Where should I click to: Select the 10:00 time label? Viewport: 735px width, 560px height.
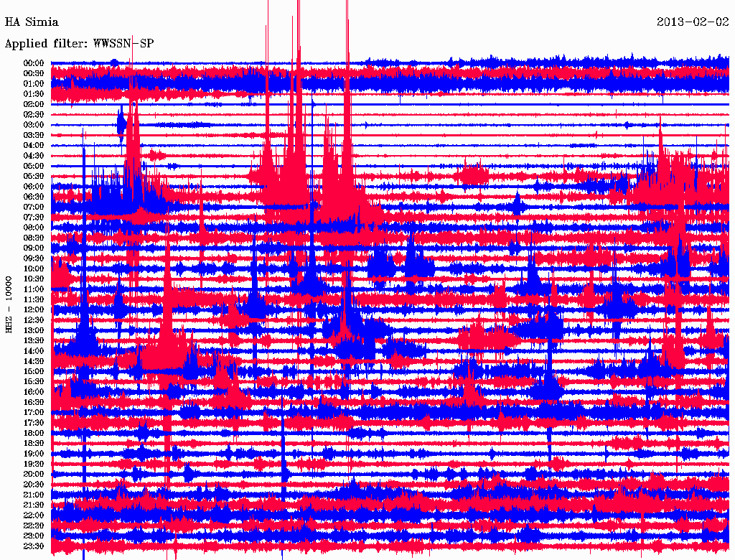tap(33, 269)
